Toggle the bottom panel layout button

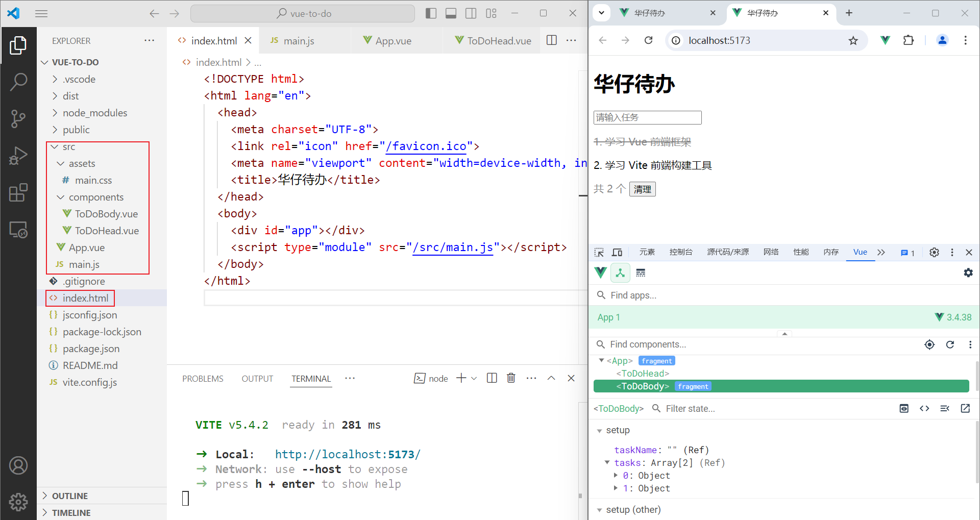tap(451, 13)
